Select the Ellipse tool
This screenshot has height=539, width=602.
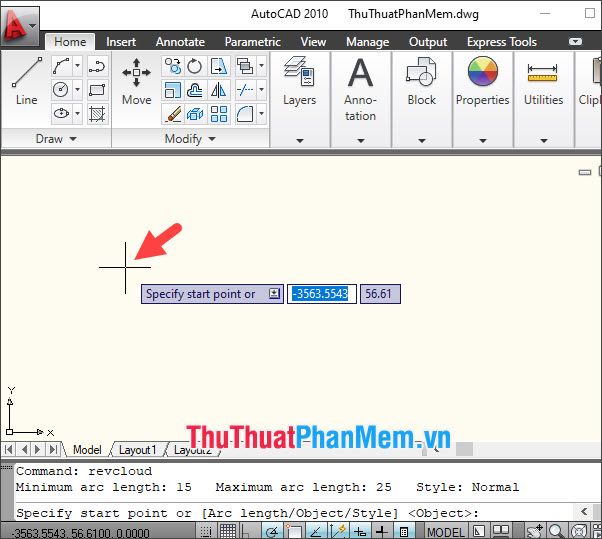(61, 114)
